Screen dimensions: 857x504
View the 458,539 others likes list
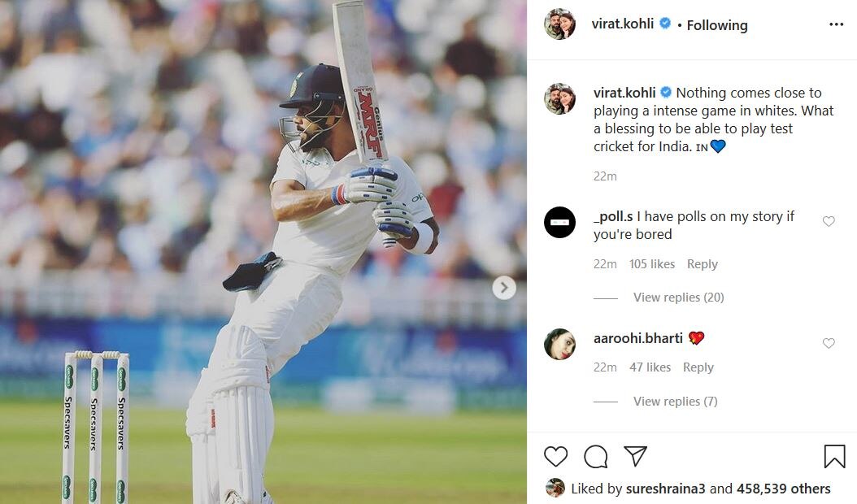pos(783,489)
